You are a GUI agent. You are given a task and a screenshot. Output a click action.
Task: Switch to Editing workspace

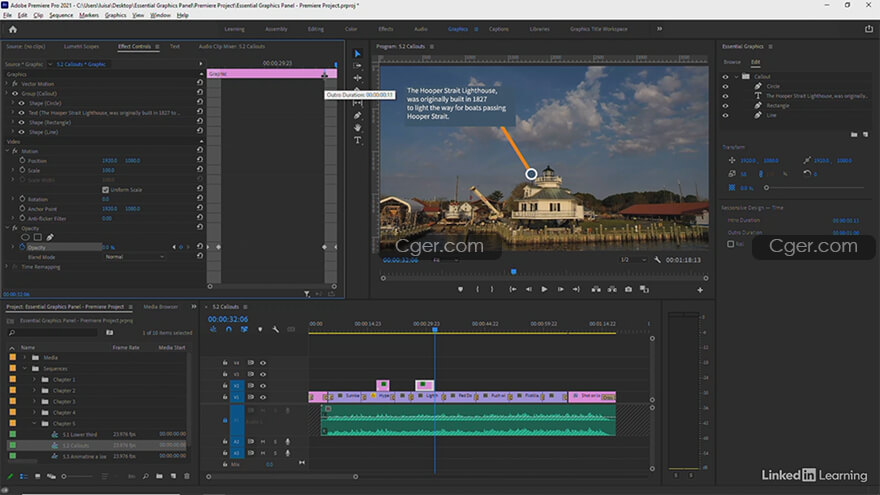pyautogui.click(x=315, y=29)
